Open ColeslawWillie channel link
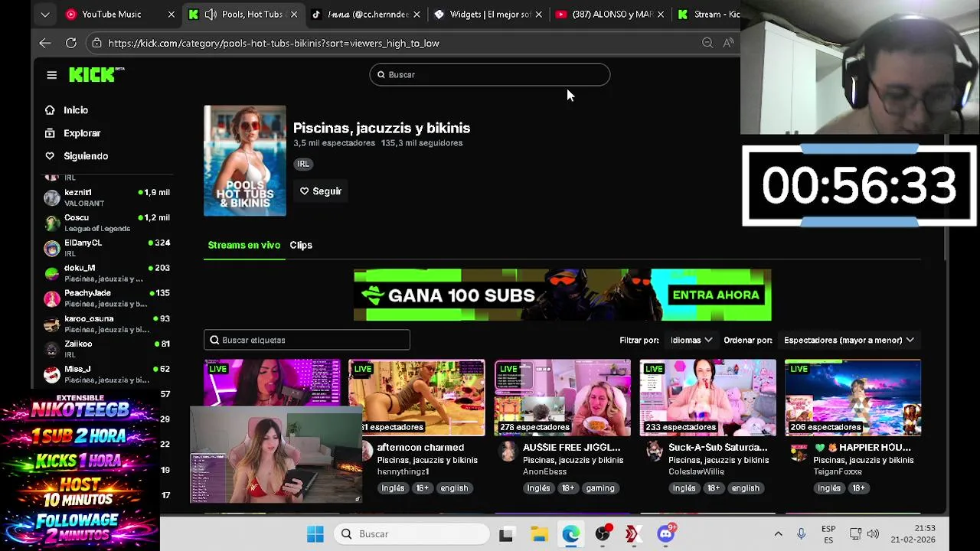This screenshot has height=551, width=980. point(696,471)
